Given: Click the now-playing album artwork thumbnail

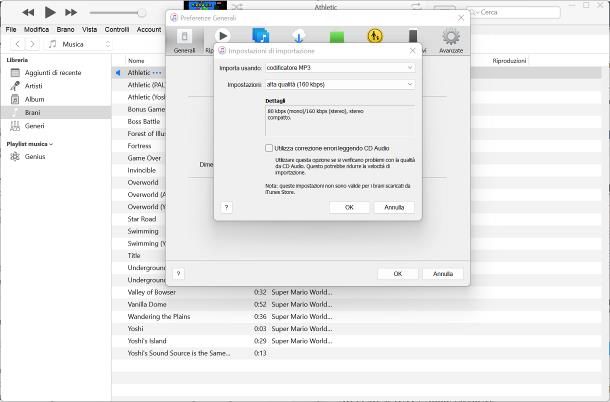Looking at the screenshot, I should (x=205, y=5).
